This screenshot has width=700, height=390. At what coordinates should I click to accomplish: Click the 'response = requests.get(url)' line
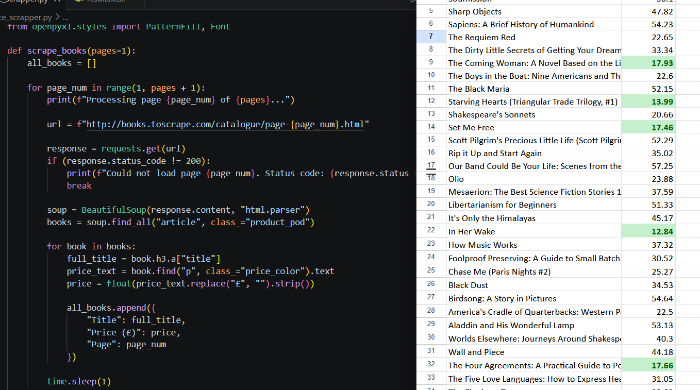[116, 149]
